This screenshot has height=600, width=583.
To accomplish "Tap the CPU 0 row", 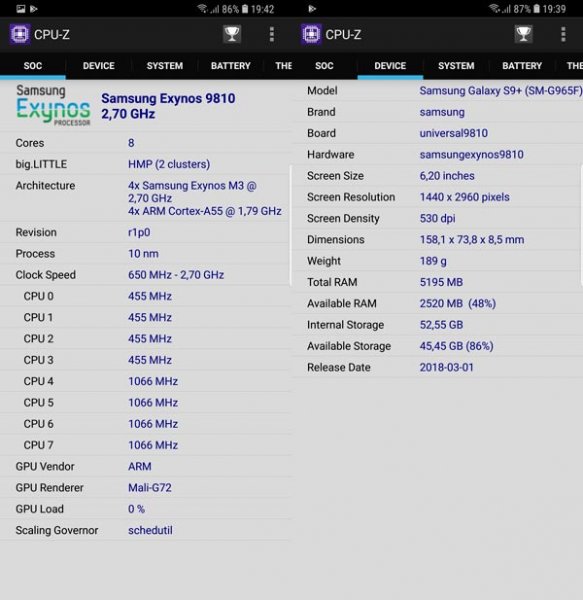I will click(145, 296).
